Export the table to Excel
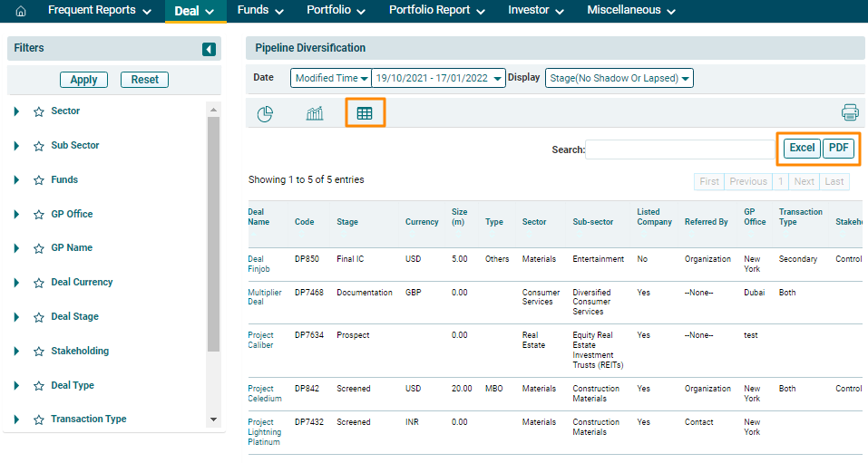The width and height of the screenshot is (868, 463). [802, 149]
